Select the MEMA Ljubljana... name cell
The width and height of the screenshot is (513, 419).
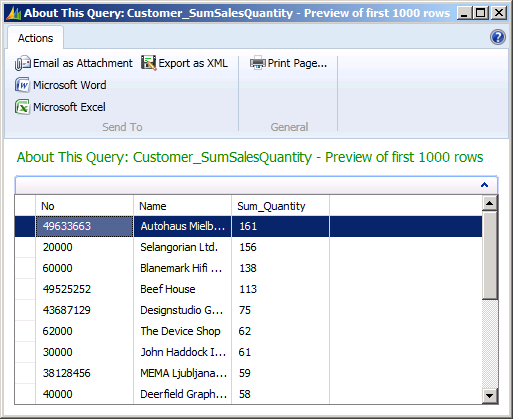182,373
